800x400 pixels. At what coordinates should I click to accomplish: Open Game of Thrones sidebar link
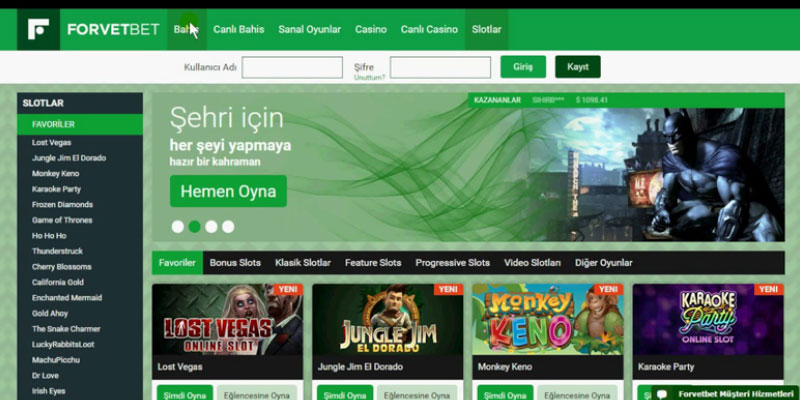point(62,220)
